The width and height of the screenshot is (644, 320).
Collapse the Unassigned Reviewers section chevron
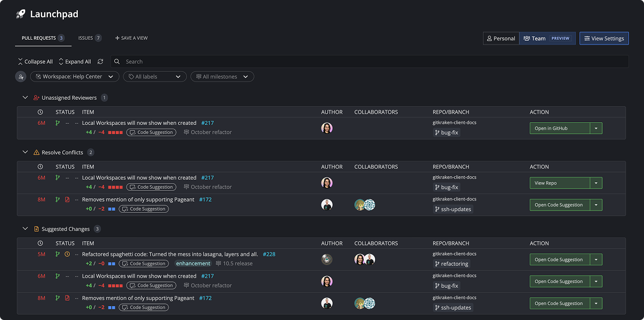(x=25, y=98)
